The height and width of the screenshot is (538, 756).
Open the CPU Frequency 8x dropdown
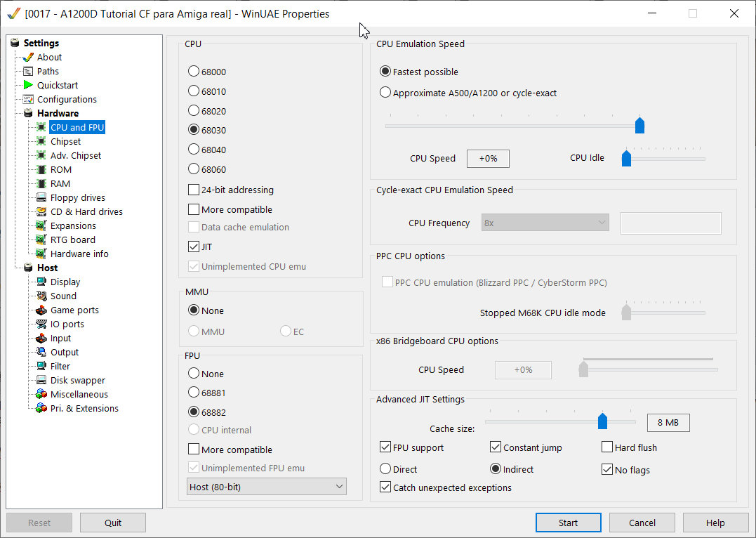pos(545,223)
